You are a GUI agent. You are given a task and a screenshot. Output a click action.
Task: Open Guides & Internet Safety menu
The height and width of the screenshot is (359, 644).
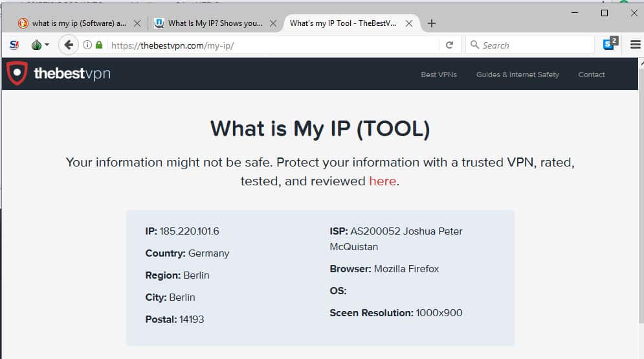tap(518, 75)
